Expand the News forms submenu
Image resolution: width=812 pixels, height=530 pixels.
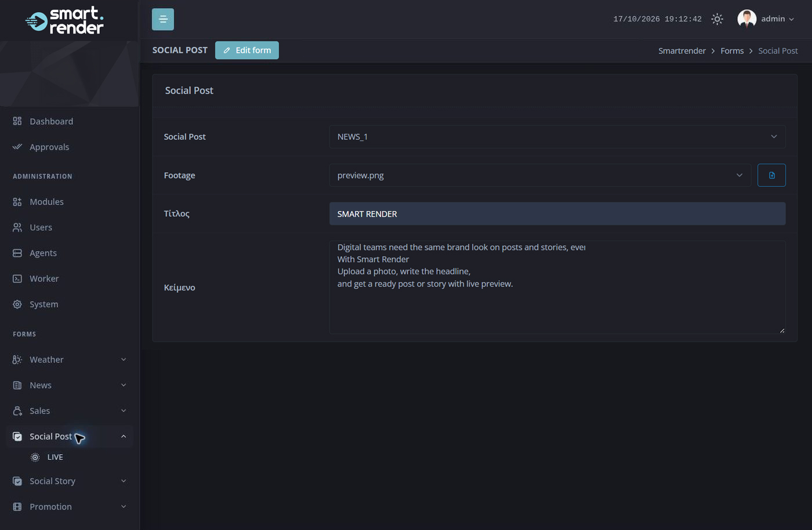click(x=124, y=385)
